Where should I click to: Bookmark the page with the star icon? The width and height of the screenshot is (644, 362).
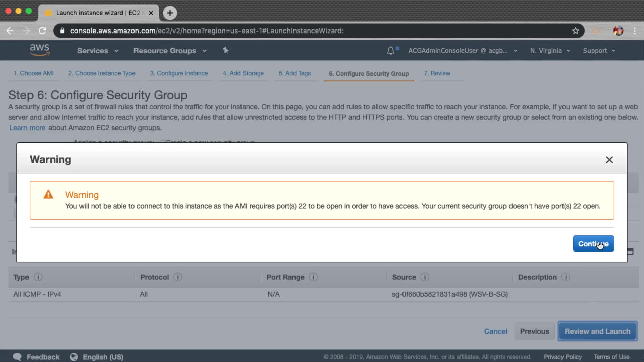576,31
